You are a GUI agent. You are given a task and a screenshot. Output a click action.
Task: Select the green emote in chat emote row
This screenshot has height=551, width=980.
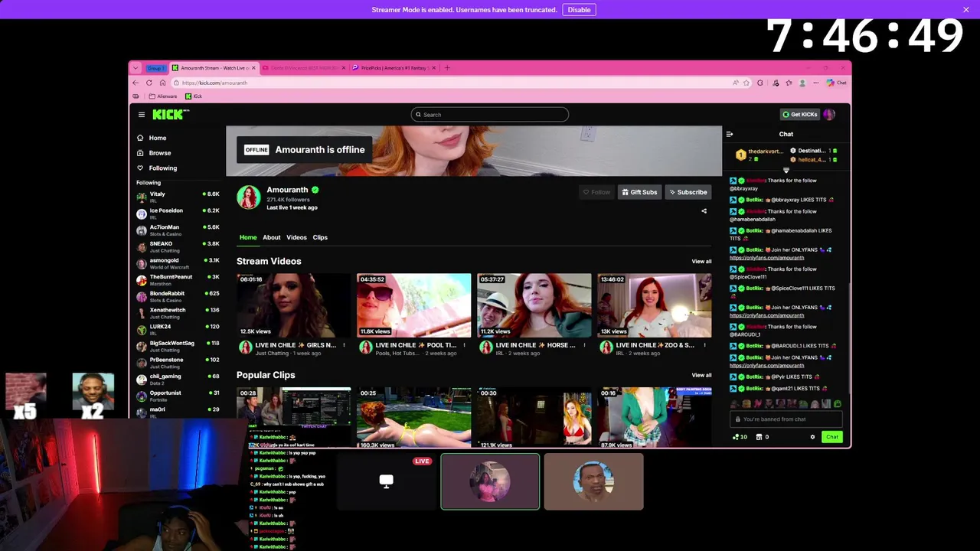[x=838, y=403]
